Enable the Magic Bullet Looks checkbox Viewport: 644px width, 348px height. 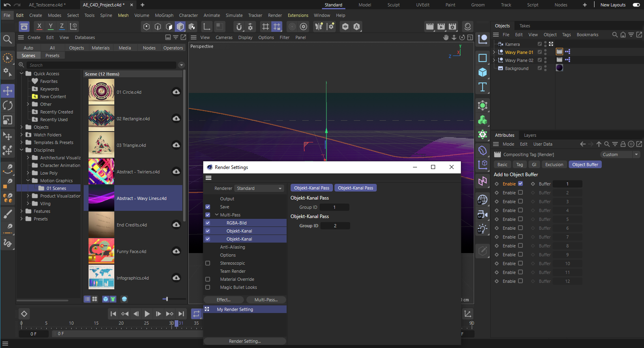(x=208, y=287)
